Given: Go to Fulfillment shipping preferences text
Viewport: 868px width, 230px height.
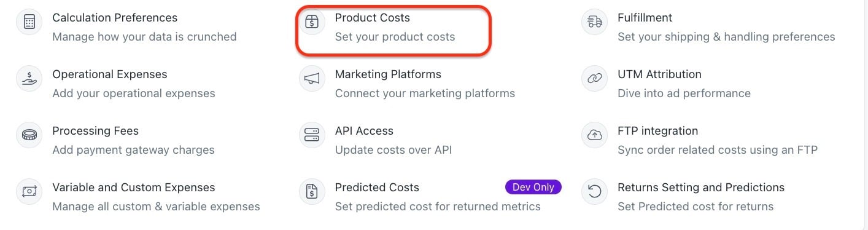Looking at the screenshot, I should tap(726, 37).
